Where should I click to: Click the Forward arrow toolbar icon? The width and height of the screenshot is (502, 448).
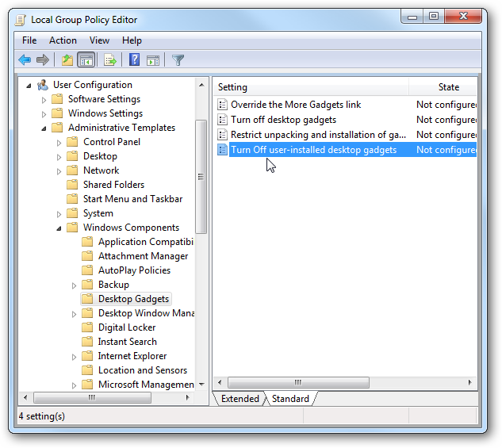click(42, 59)
